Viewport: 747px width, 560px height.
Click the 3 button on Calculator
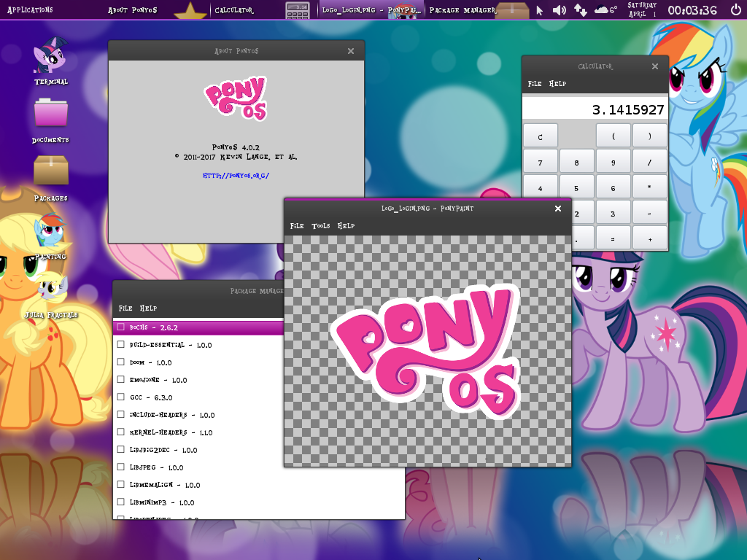(x=613, y=214)
